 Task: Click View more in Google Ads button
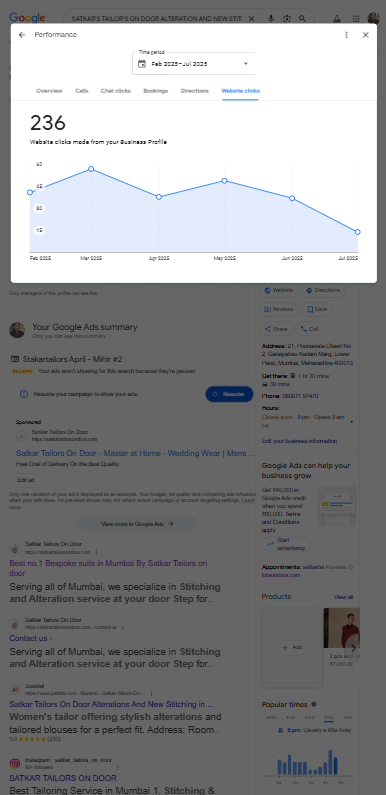pos(137,524)
